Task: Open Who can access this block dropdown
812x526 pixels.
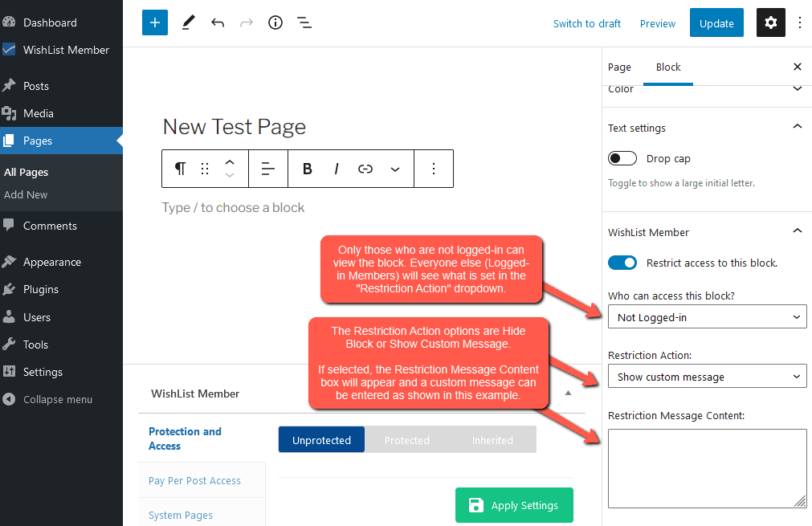Action: [707, 317]
